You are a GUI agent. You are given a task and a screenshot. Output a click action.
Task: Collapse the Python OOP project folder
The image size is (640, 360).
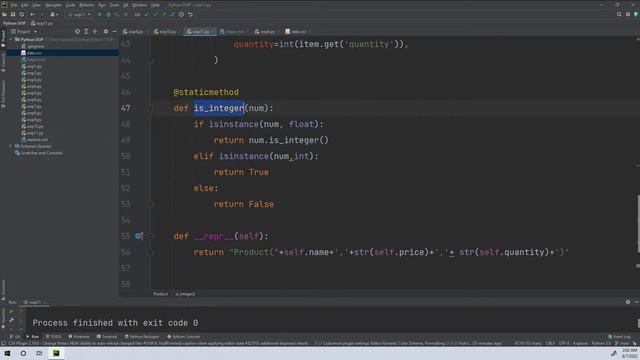(x=11, y=40)
